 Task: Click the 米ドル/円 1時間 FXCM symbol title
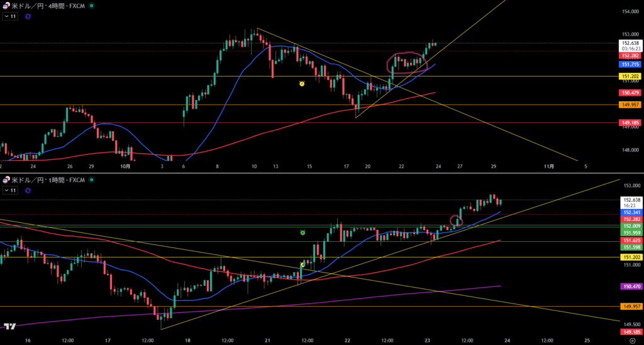pyautogui.click(x=47, y=179)
